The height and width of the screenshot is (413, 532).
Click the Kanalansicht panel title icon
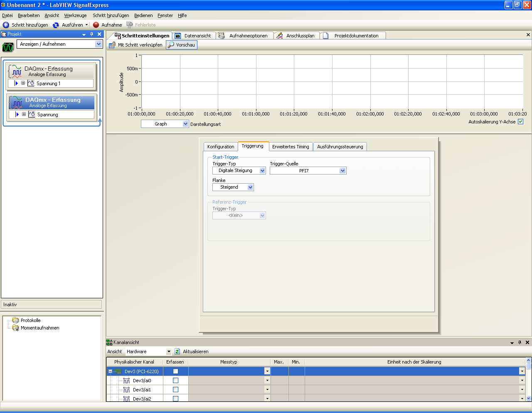[109, 342]
